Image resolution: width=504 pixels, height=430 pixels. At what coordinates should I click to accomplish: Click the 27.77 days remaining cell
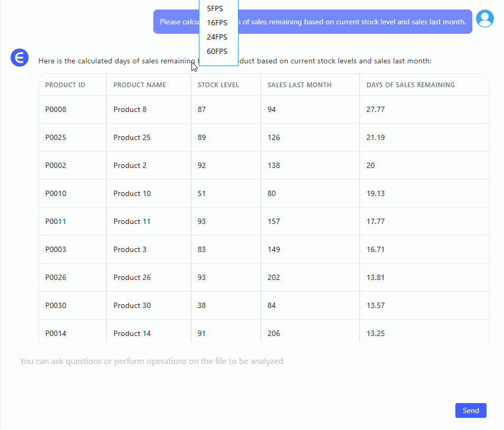click(375, 109)
